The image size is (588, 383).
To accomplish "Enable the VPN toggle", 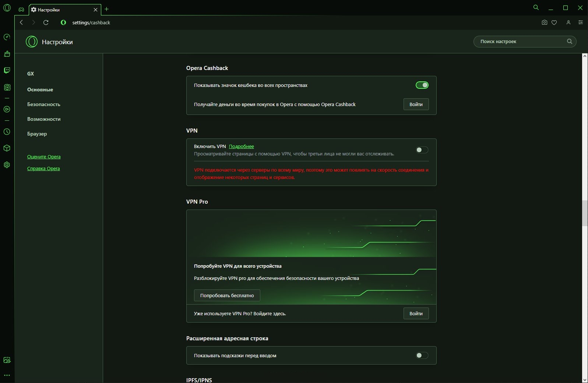I will pyautogui.click(x=422, y=150).
